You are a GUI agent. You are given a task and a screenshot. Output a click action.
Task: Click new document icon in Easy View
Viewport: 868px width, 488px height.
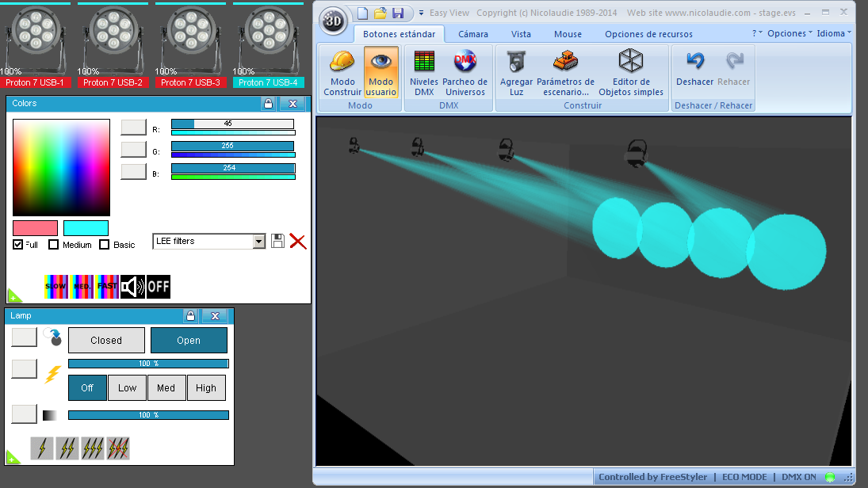coord(362,13)
